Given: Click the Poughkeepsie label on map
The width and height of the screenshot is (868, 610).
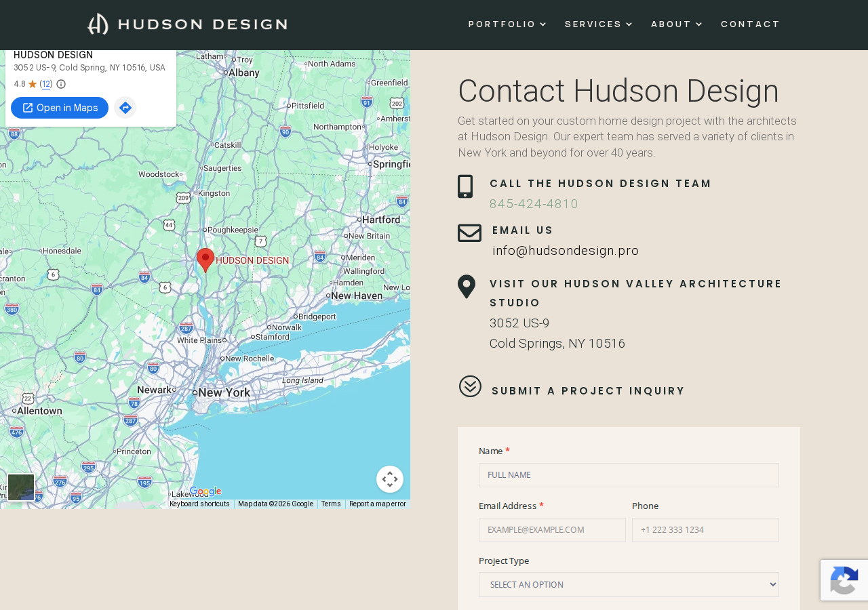Looking at the screenshot, I should coord(233,230).
